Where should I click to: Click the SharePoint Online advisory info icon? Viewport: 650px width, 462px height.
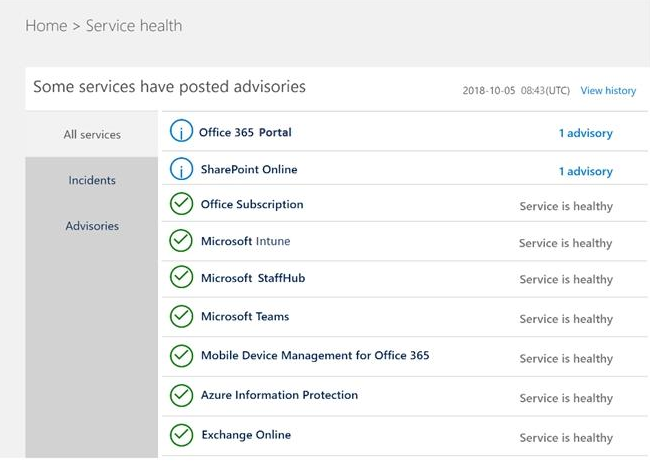[181, 169]
